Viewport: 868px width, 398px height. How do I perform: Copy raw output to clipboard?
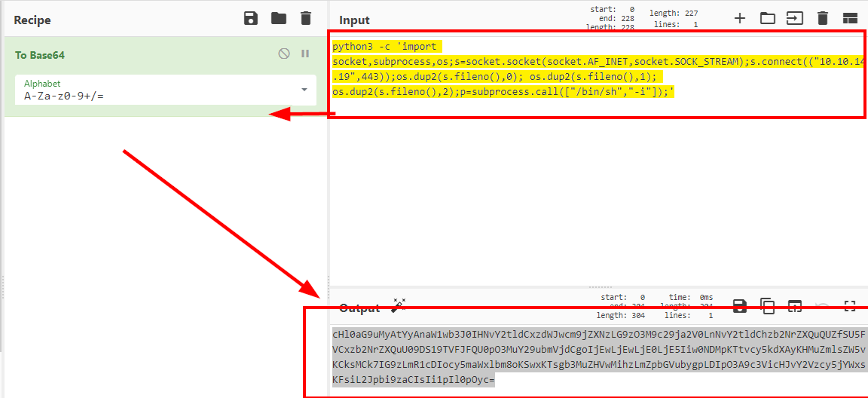pyautogui.click(x=767, y=306)
